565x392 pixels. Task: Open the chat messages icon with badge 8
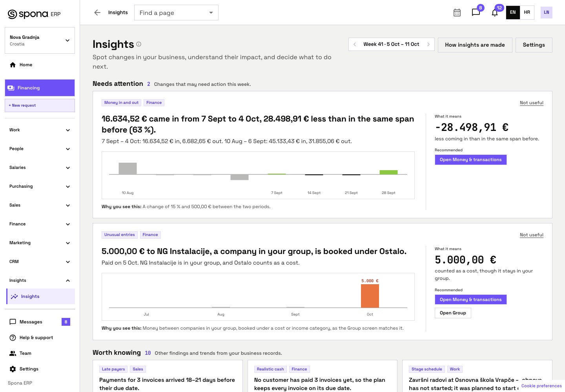pyautogui.click(x=476, y=13)
